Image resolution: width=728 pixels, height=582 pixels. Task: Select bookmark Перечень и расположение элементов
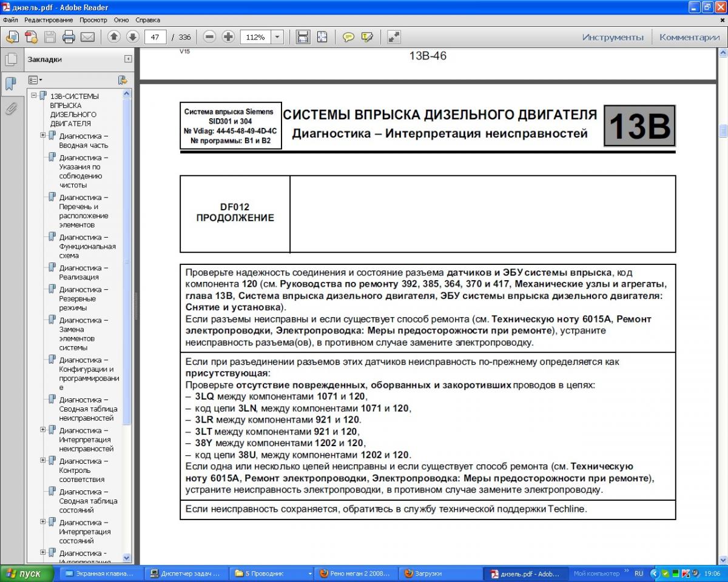pyautogui.click(x=84, y=211)
